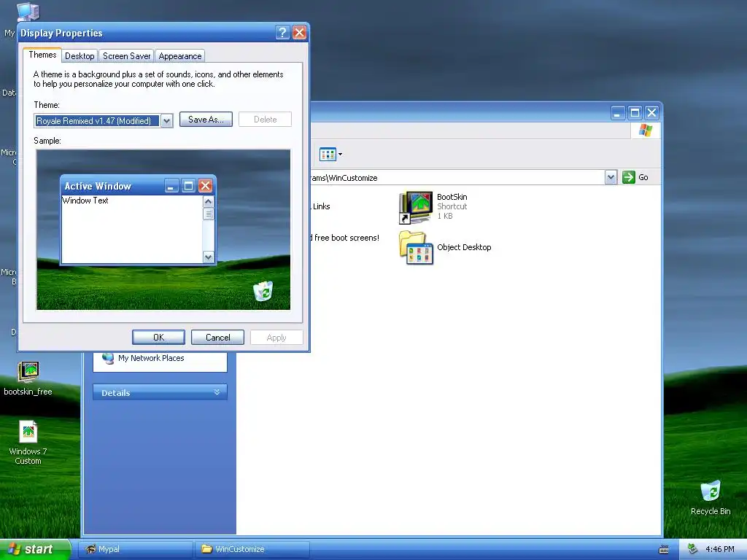
Task: Click the Recycle Bin in theme sample
Action: 263,291
